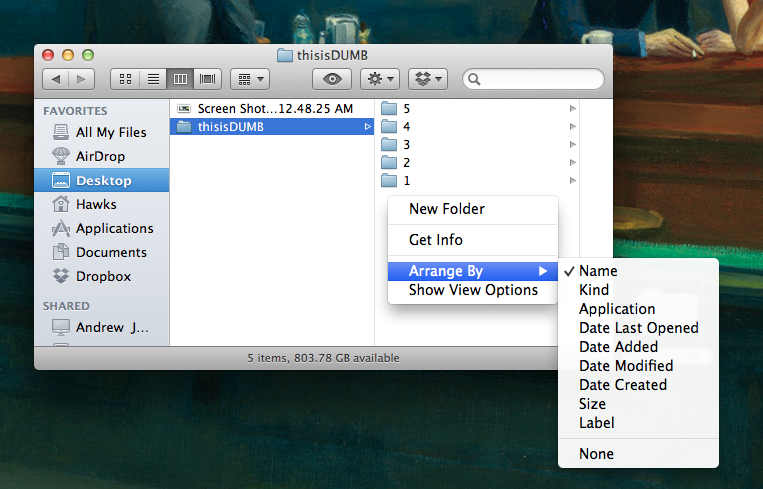Open the item arrangement dropdown in toolbar

pyautogui.click(x=250, y=79)
